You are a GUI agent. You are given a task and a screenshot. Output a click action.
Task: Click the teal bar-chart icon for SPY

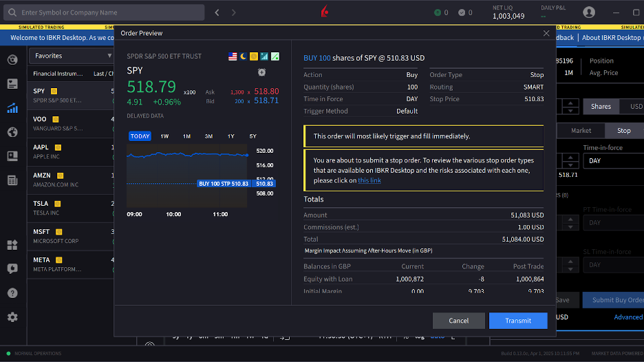264,56
